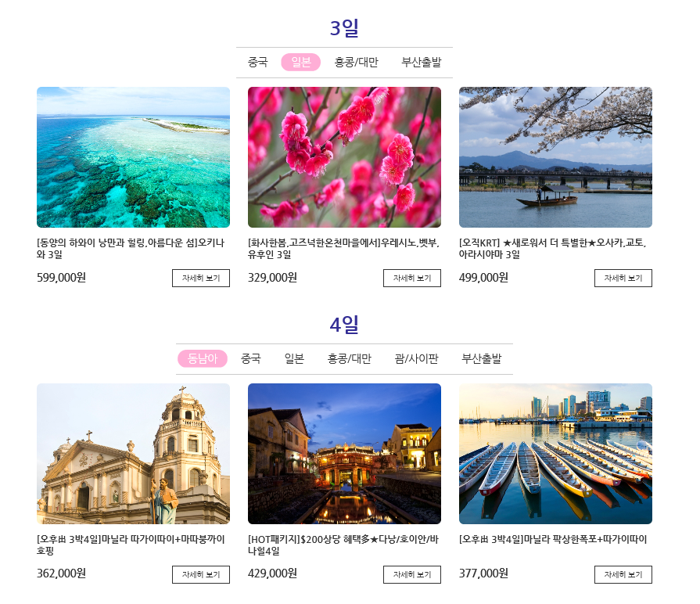Open the Hoi An night bridge thumbnail
Viewport: 700px width, 604px height.
[344, 454]
